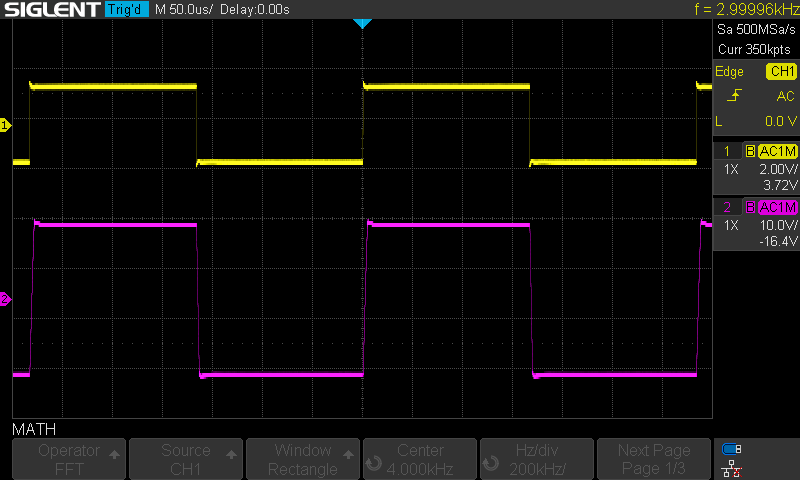This screenshot has width=800, height=480.
Task: Click the channel 1 1X probe setting
Action: tap(731, 169)
